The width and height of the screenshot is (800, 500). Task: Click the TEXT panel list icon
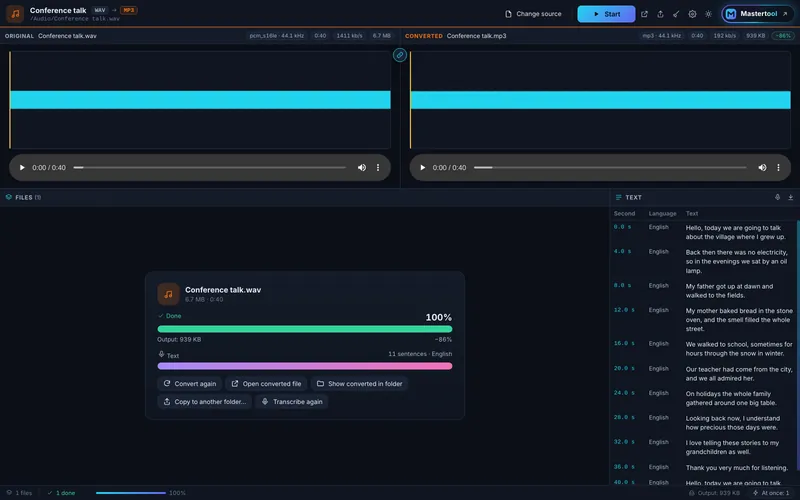618,197
